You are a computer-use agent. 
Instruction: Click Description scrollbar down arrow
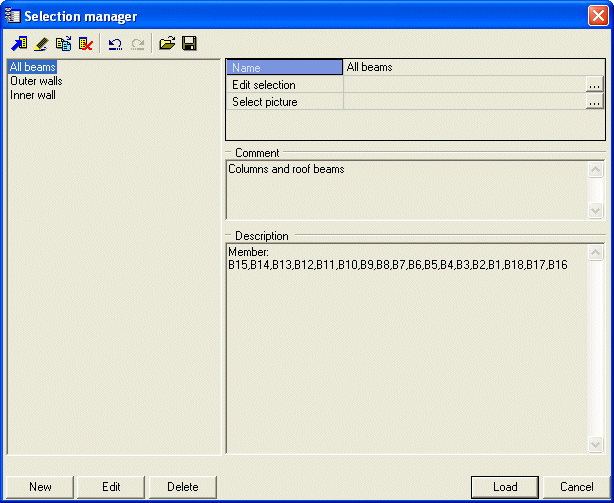click(x=595, y=444)
